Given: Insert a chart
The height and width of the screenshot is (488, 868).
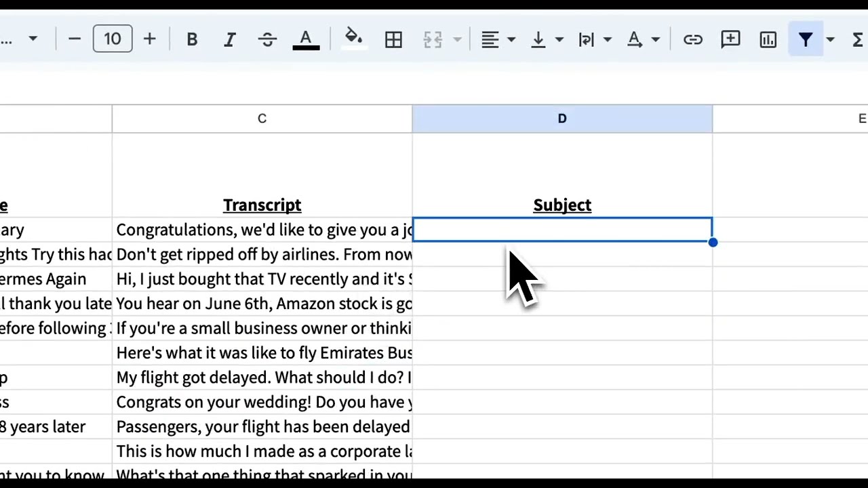Looking at the screenshot, I should [768, 39].
